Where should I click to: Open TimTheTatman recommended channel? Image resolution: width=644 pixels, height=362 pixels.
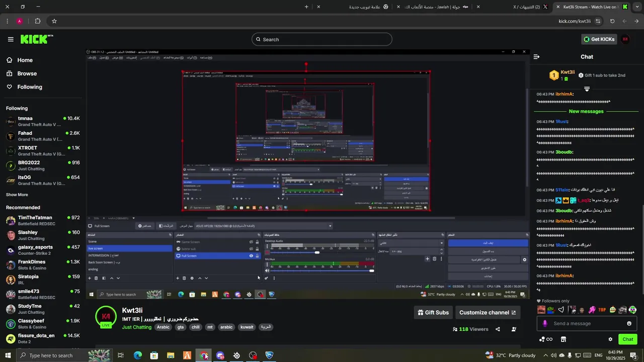tap(43, 221)
